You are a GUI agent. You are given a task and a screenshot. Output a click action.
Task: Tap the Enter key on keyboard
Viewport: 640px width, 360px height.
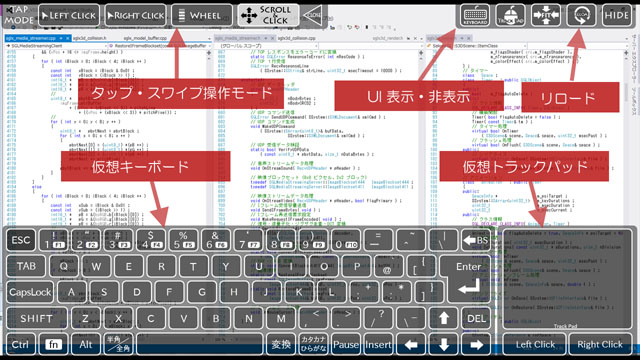[469, 279]
